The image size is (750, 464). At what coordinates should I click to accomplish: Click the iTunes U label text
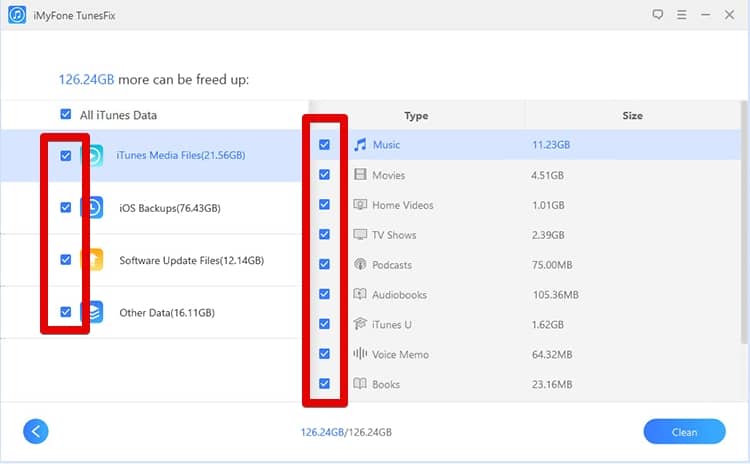(x=392, y=325)
